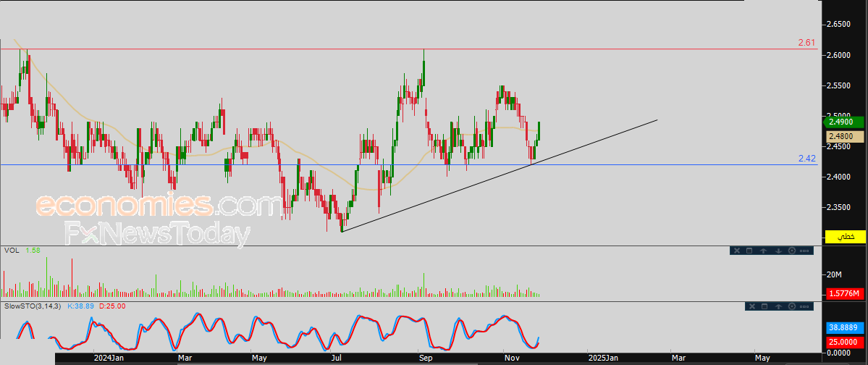
Task: Click the Mar 2024 date label
Action: (x=185, y=358)
